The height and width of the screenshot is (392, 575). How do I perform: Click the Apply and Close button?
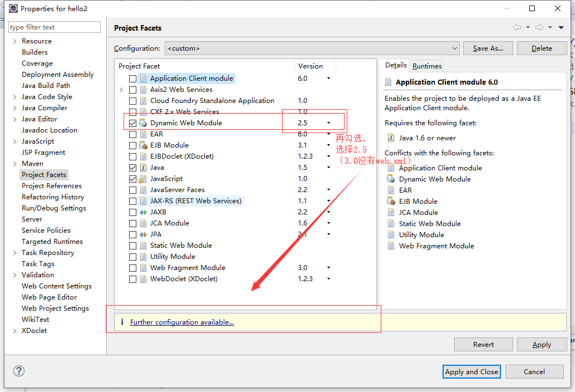[x=471, y=371]
